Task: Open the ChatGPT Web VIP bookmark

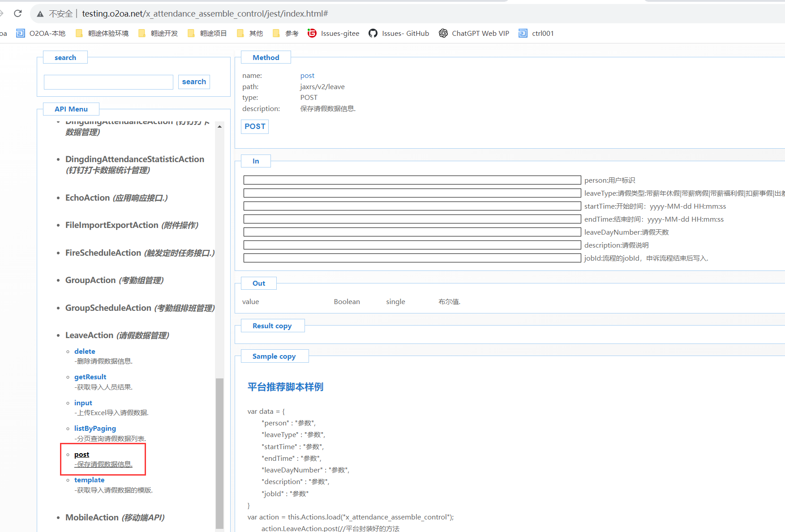Action: pyautogui.click(x=474, y=33)
